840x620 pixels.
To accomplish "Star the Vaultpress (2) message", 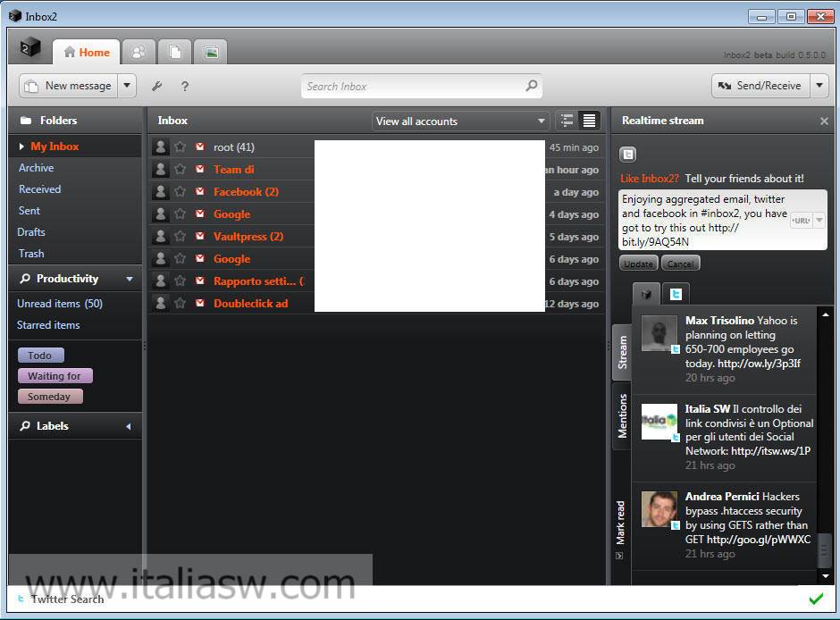I will 180,236.
